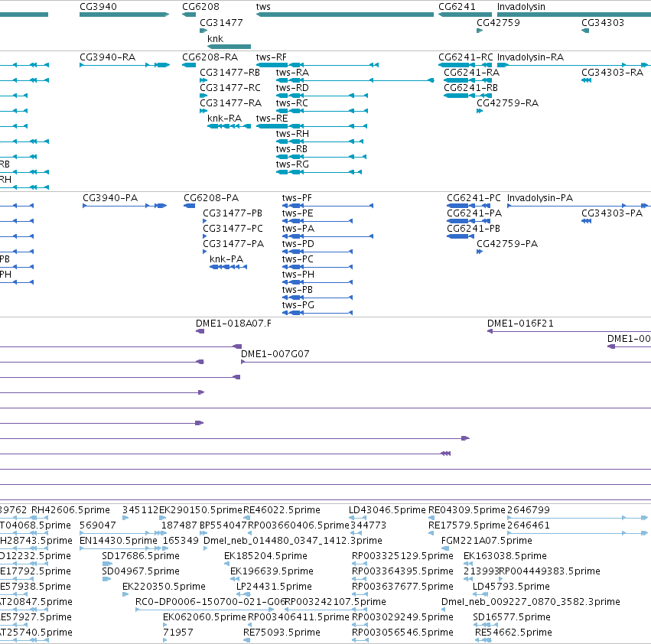Select CG34303-RA transcript

pos(613,72)
